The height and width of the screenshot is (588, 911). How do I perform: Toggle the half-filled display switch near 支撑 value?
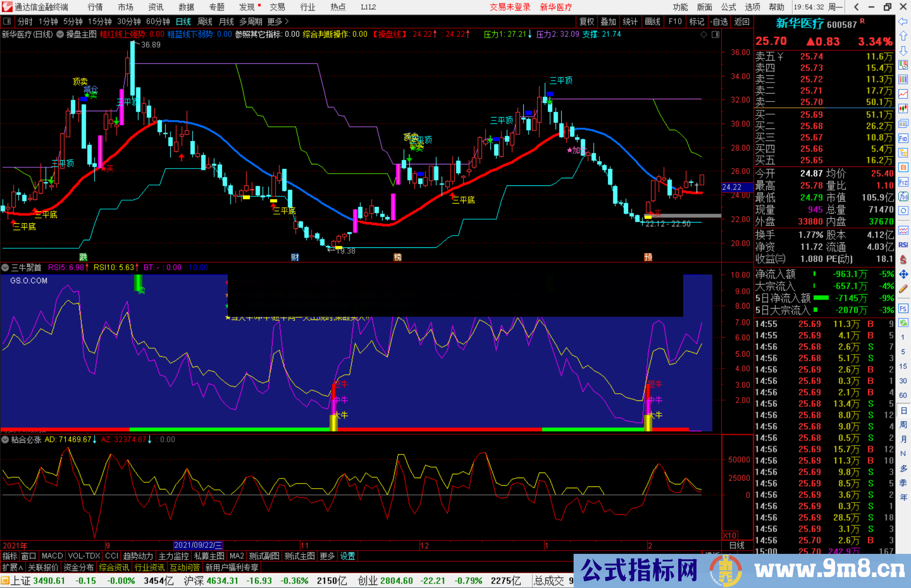715,35
